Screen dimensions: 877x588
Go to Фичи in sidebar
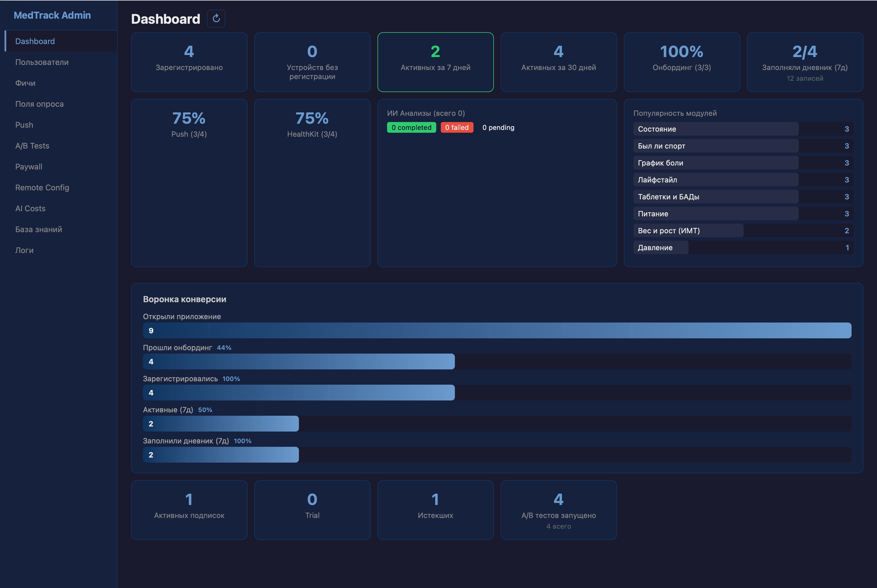click(25, 83)
